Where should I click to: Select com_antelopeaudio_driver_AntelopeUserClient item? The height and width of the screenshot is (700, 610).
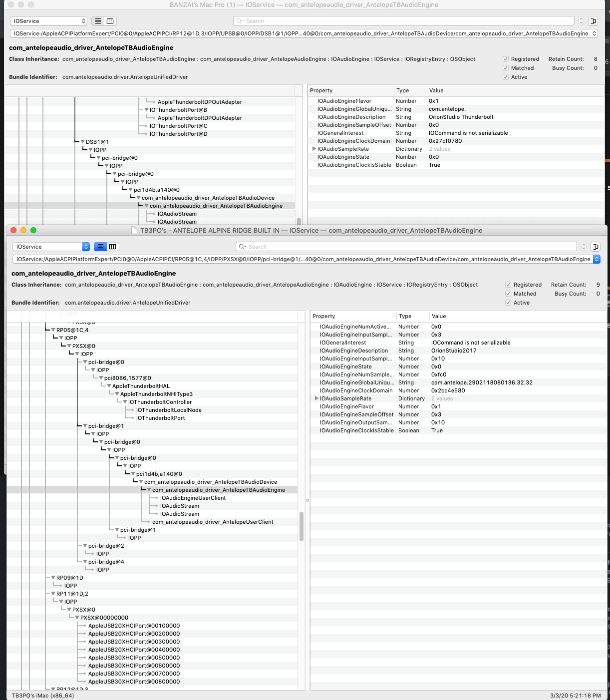coord(213,522)
